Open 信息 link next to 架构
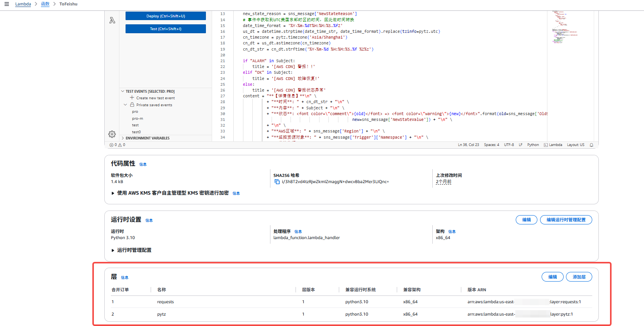The width and height of the screenshot is (644, 326). coord(452,232)
